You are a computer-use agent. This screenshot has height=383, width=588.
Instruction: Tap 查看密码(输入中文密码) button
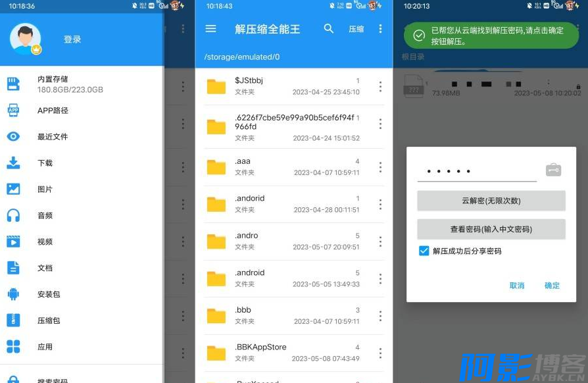491,229
